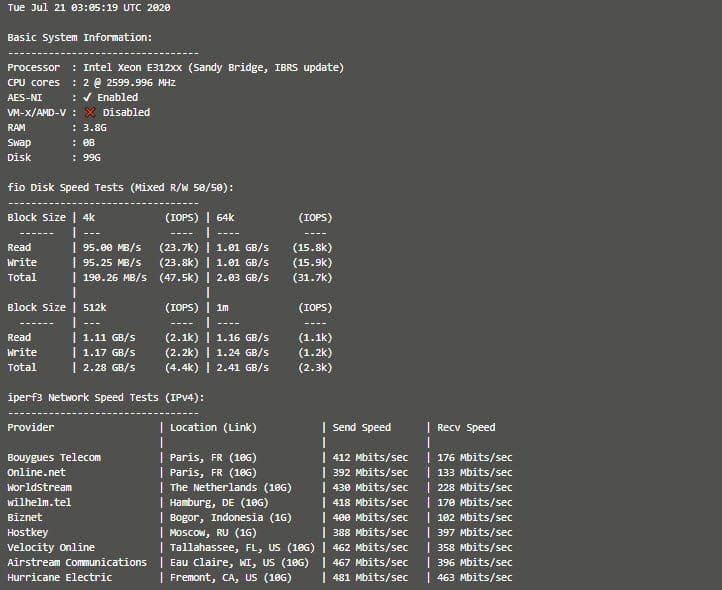Click the 4k read speed '95.00 MB/s'

[112, 247]
